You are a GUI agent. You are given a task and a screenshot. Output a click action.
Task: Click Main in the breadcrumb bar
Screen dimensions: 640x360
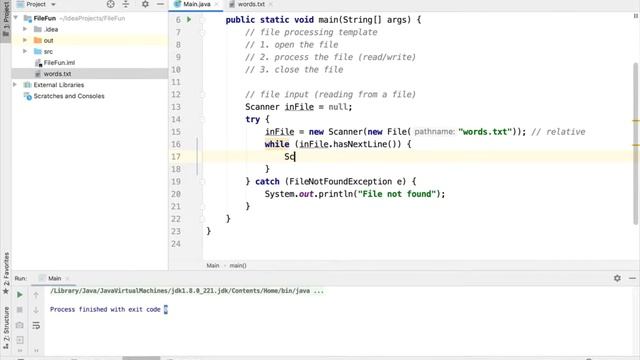(x=213, y=266)
